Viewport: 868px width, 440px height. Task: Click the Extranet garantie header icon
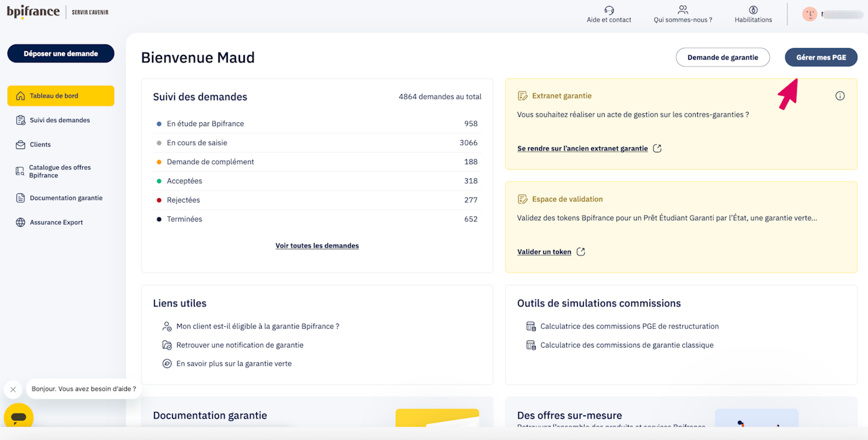coord(522,96)
